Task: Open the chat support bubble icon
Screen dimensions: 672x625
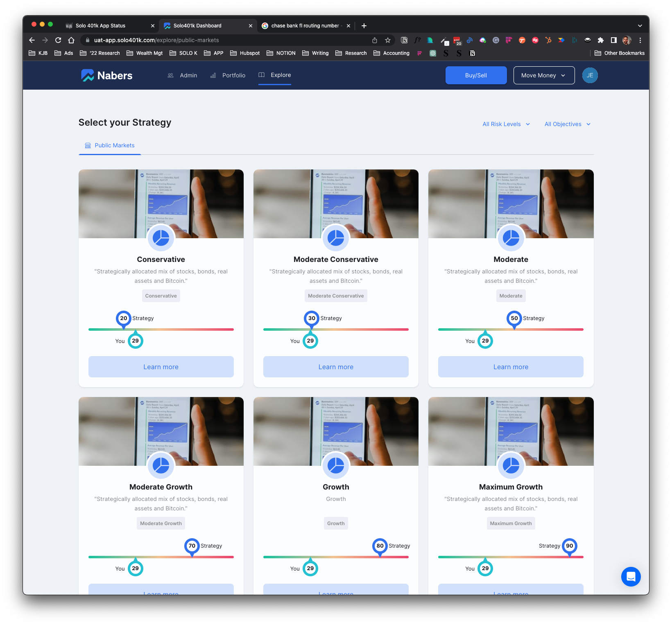Action: pyautogui.click(x=631, y=576)
